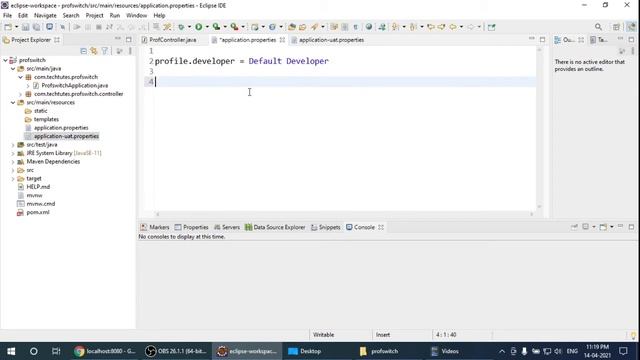Click the profile.developer line in editor
640x360 pixels.
coord(242,61)
